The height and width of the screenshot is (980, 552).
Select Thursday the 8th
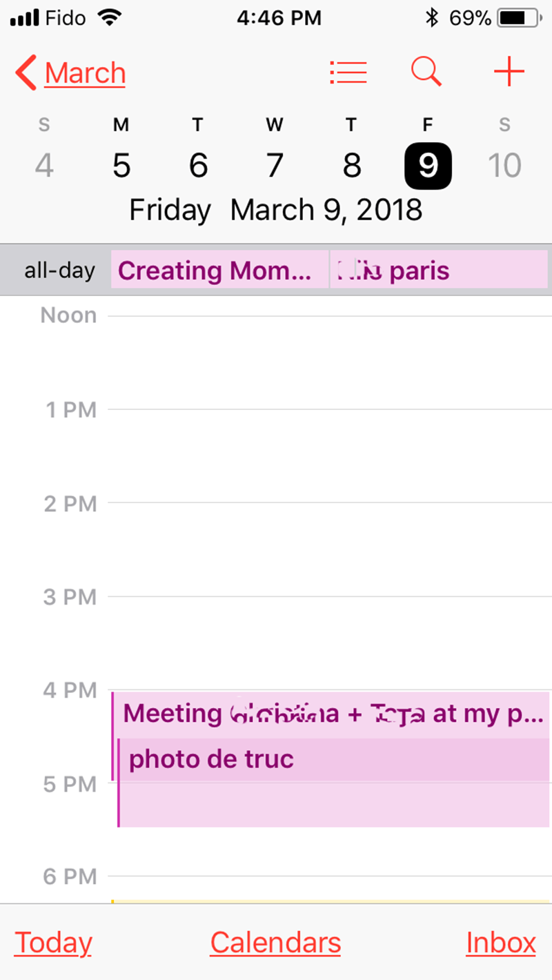[351, 166]
